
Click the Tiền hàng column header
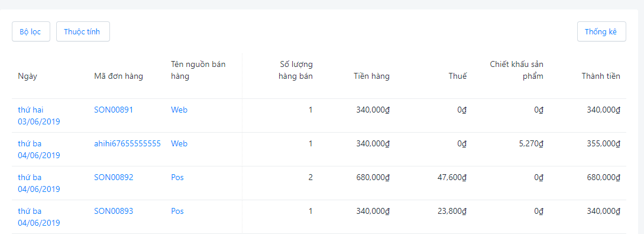pyautogui.click(x=372, y=76)
